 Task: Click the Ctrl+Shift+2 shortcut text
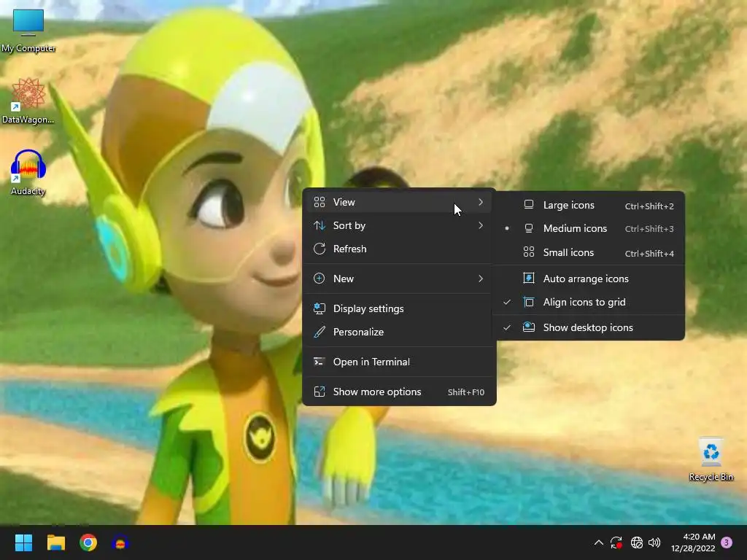coord(649,206)
